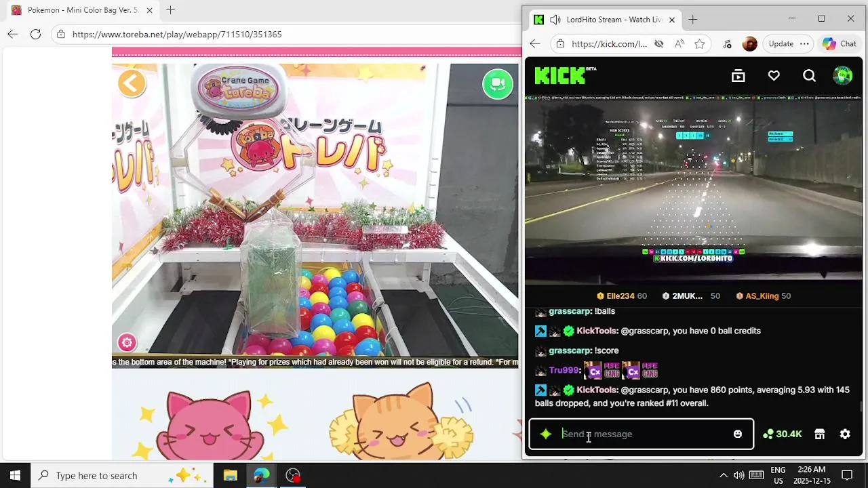Open Edge profile avatar in Kick window
Screen dimensions: 868x488
pyautogui.click(x=749, y=44)
